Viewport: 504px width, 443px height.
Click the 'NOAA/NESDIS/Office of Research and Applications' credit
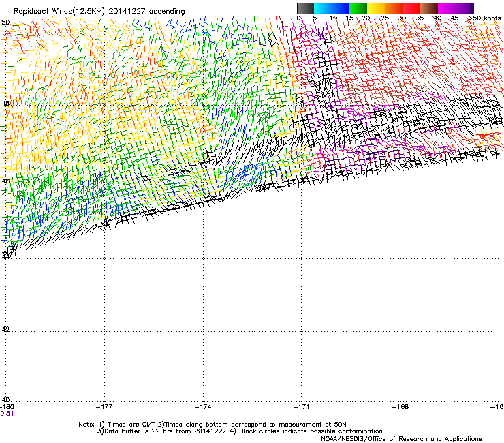point(401,439)
